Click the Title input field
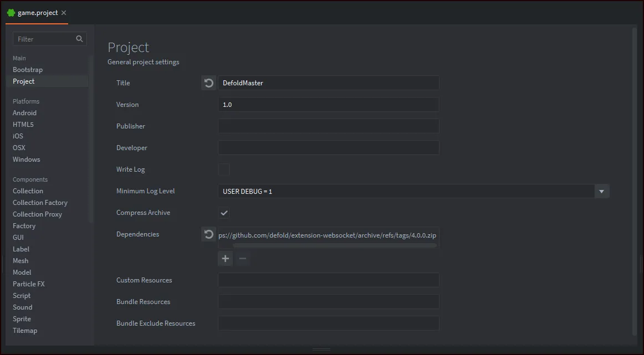The height and width of the screenshot is (355, 644). 328,83
